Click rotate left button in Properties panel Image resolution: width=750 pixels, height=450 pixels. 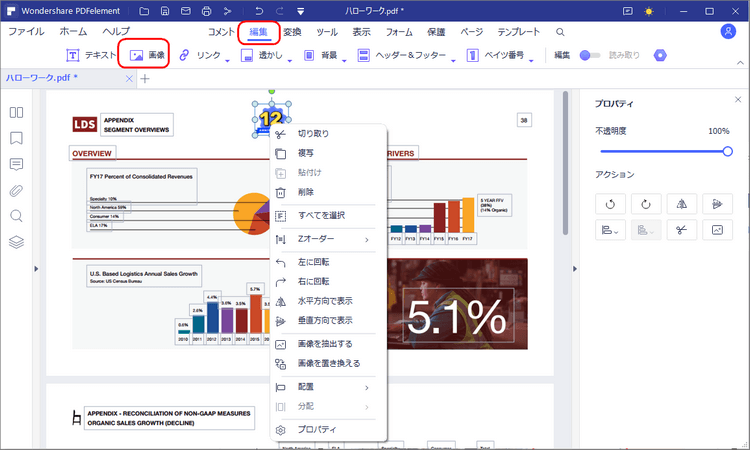point(608,203)
